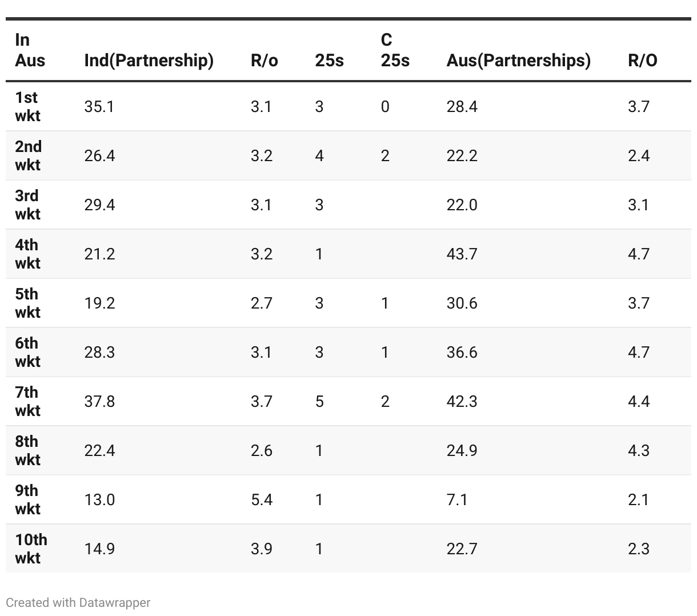This screenshot has height=616, width=697.
Task: Click the Australia partnership value 36.6
Action: (x=462, y=353)
